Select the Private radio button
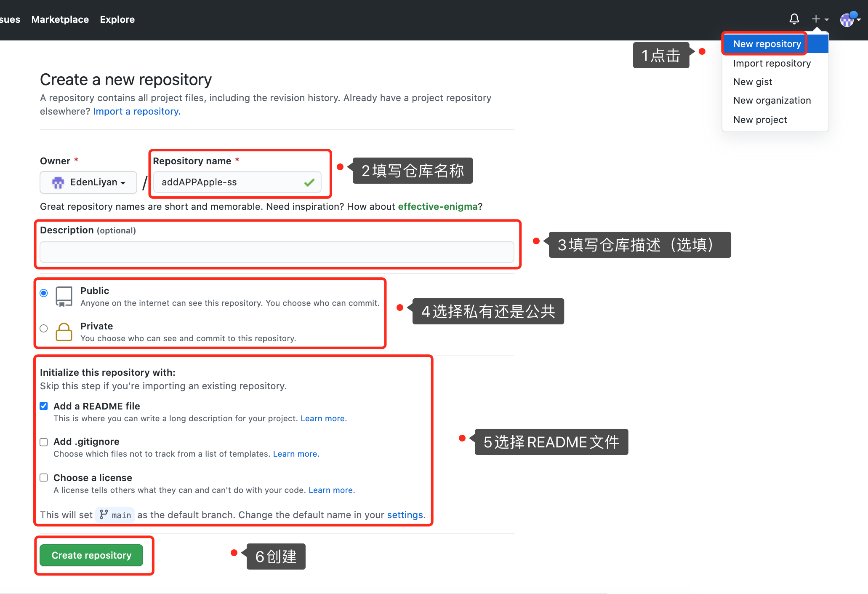Image resolution: width=868 pixels, height=594 pixels. click(x=44, y=328)
